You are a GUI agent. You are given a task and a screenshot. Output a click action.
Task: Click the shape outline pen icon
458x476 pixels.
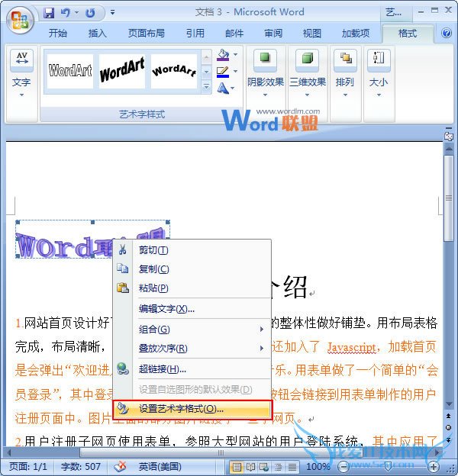coord(223,72)
